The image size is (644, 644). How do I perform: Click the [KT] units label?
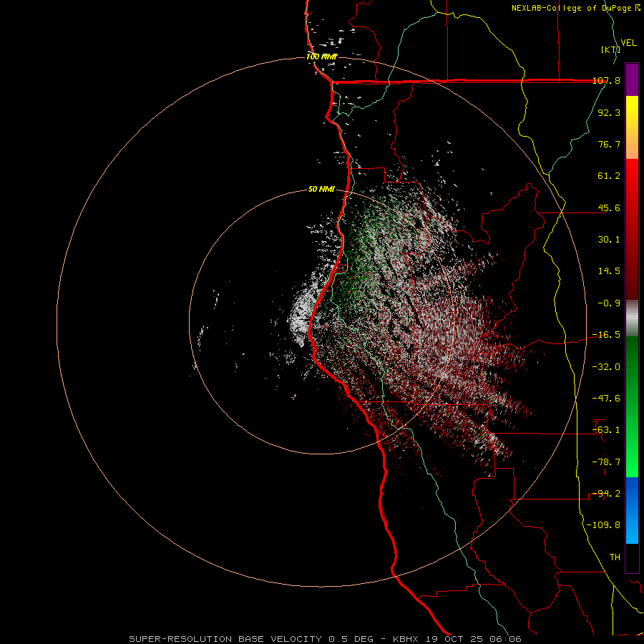tap(610, 49)
